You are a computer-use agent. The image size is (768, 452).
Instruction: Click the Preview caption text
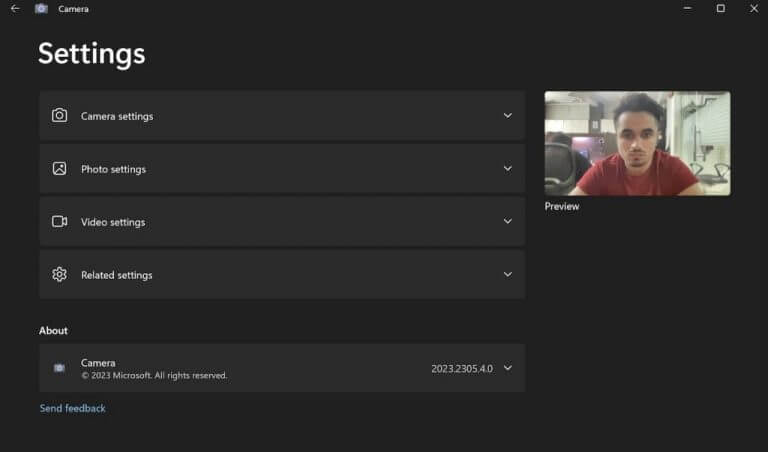click(562, 206)
